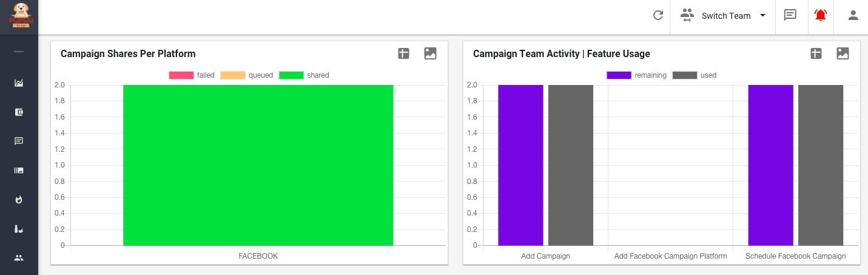Viewport: 868px width, 275px height.
Task: Toggle the queued series in legend
Action: tap(246, 75)
